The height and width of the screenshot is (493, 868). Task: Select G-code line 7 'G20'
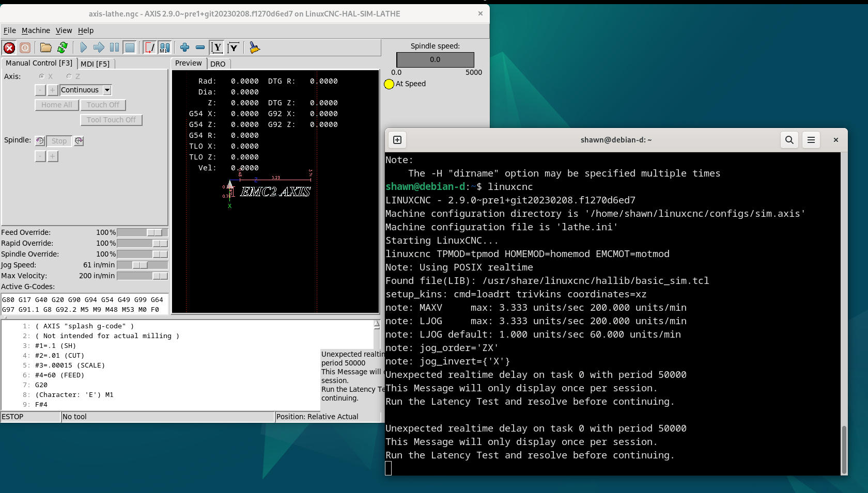coord(41,385)
